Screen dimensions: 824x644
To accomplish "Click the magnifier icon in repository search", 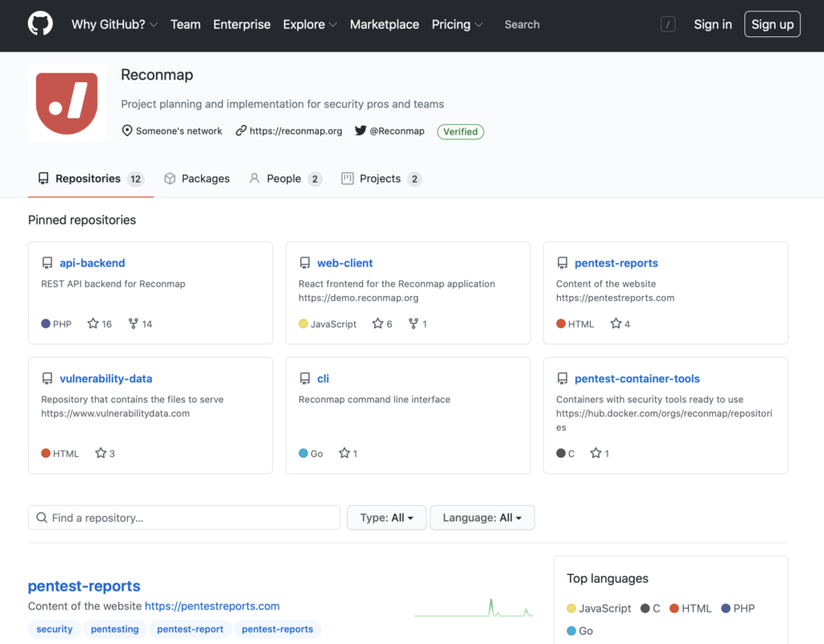I will pyautogui.click(x=42, y=518).
